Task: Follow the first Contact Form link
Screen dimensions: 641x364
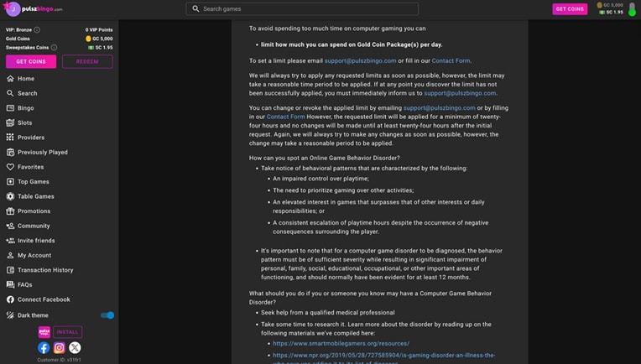Action: [451, 60]
